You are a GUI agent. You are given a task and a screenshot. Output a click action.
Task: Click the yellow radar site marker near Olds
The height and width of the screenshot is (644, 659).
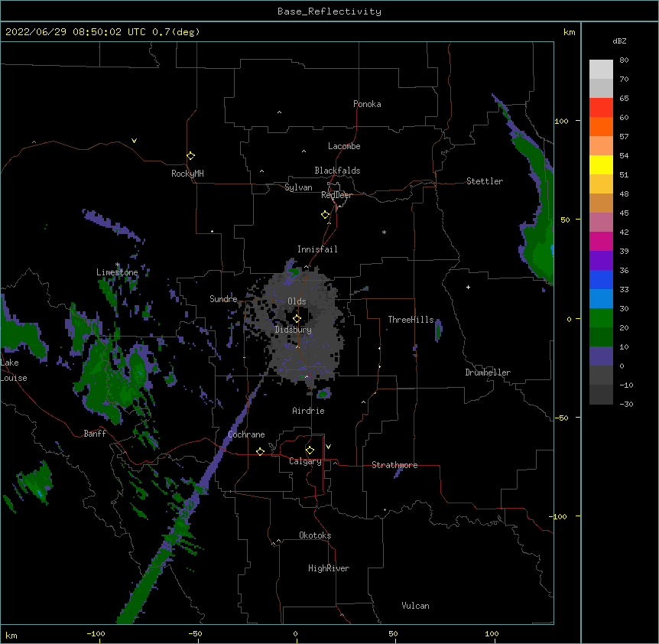tap(297, 319)
